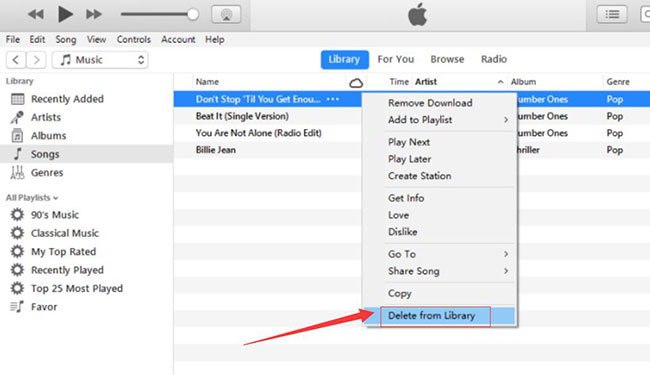Select the Albums icon in sidebar

pos(17,135)
